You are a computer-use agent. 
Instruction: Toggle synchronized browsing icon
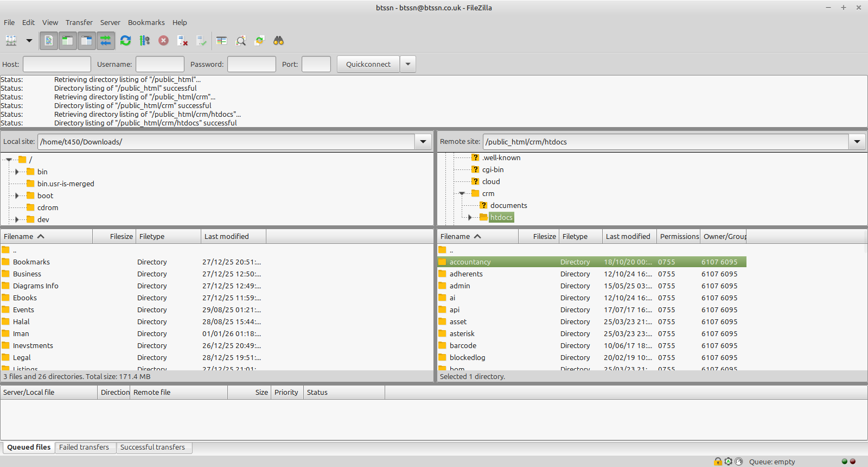[259, 41]
